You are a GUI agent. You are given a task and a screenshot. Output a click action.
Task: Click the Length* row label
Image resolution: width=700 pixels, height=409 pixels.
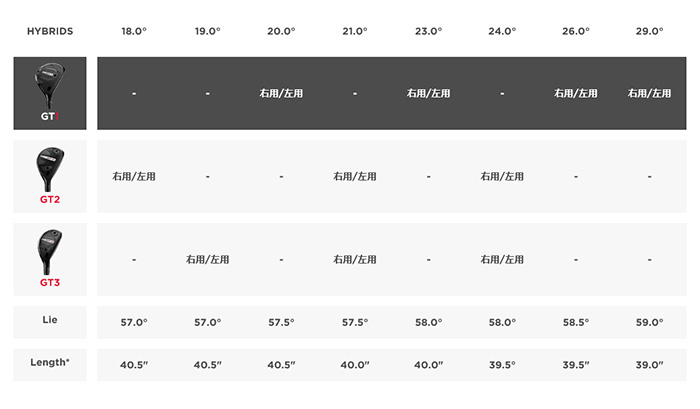point(50,364)
